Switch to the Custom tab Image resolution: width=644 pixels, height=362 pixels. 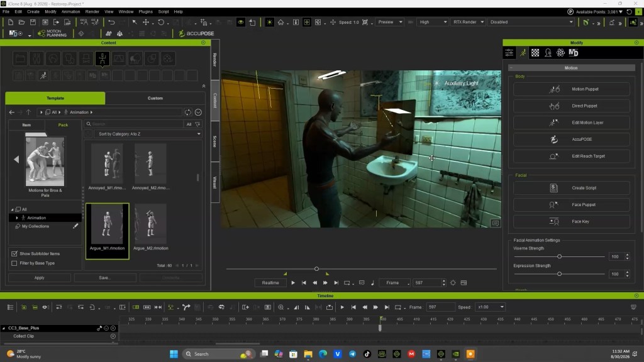click(155, 98)
